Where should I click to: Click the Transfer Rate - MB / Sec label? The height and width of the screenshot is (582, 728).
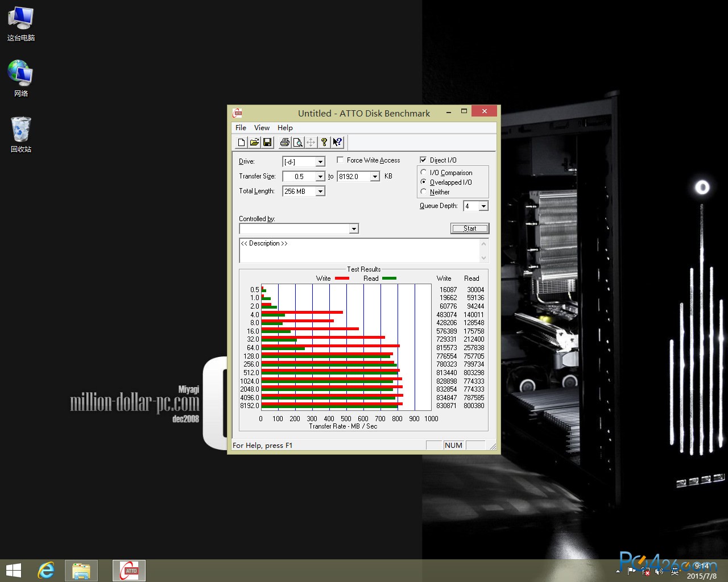coord(343,426)
